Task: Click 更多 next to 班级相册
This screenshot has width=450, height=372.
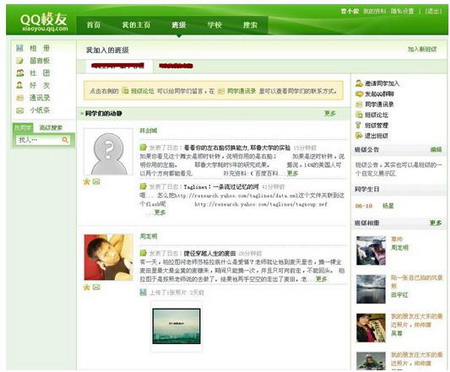Action: tap(436, 222)
